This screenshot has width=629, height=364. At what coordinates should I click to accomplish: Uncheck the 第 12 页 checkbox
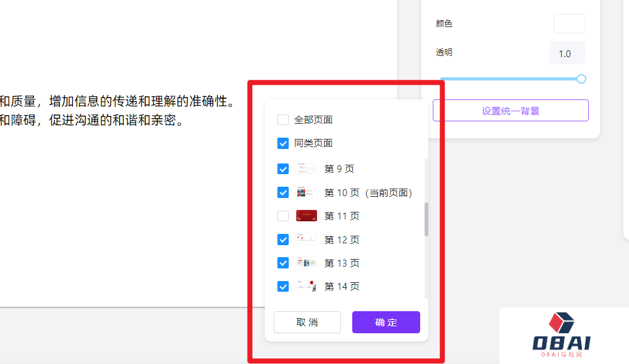click(282, 240)
